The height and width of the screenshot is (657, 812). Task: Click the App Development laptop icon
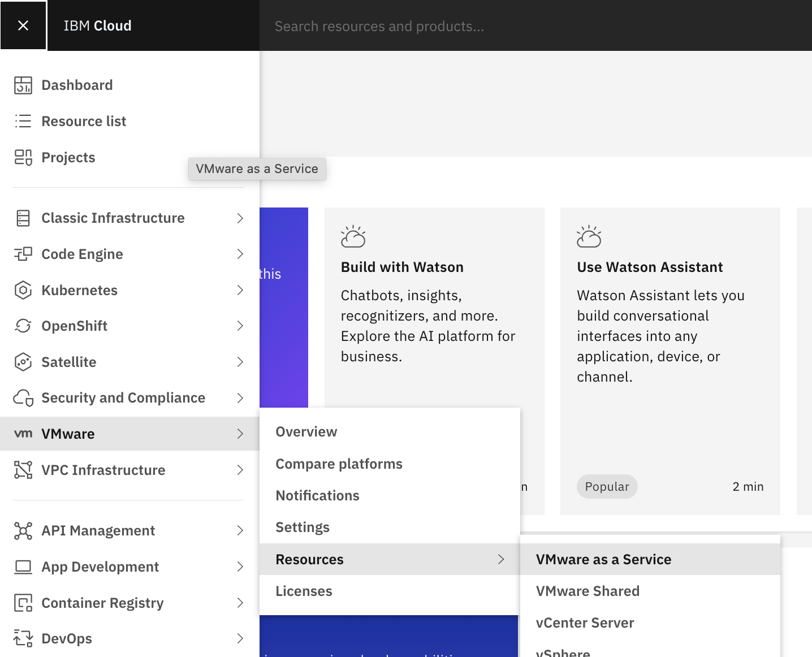(x=23, y=567)
